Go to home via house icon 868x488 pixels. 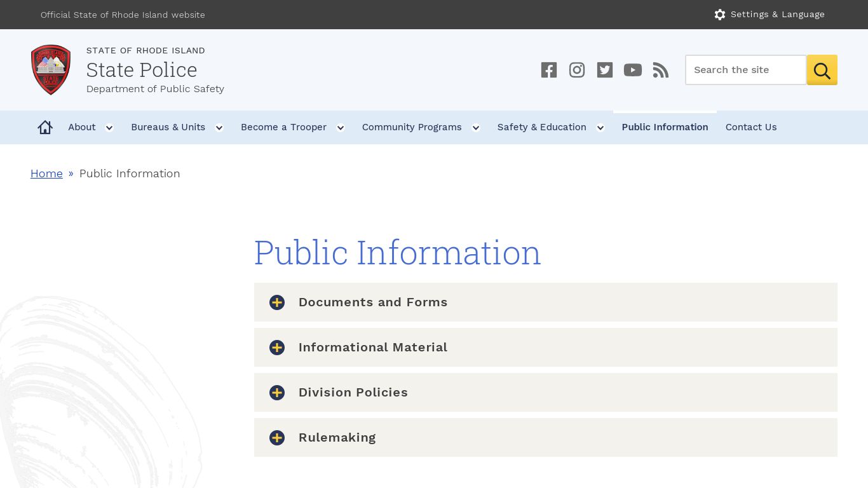pos(45,127)
